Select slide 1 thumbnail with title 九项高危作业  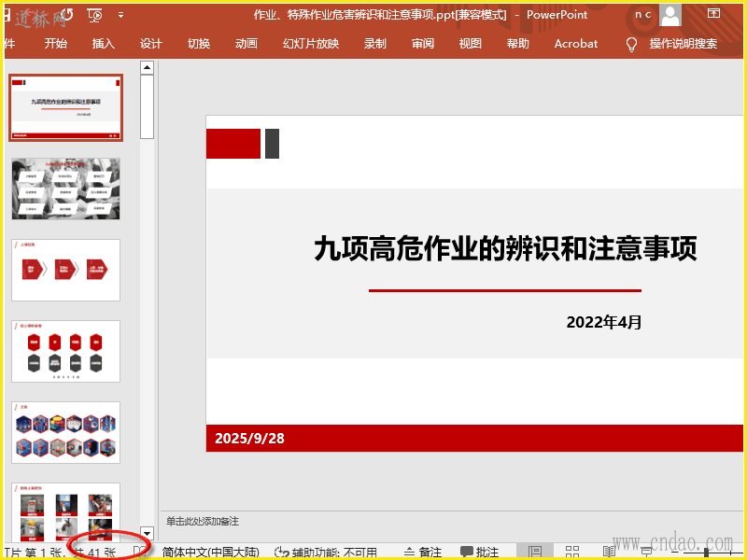click(x=65, y=107)
